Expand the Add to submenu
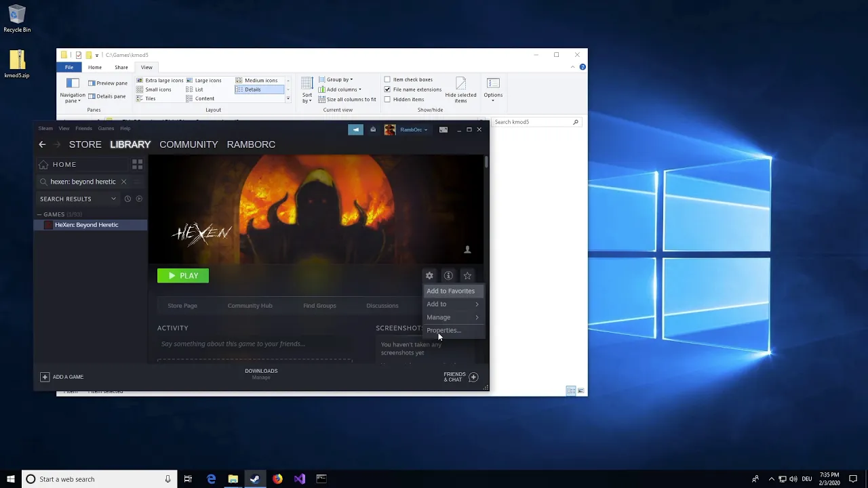Viewport: 868px width, 488px height. [452, 304]
